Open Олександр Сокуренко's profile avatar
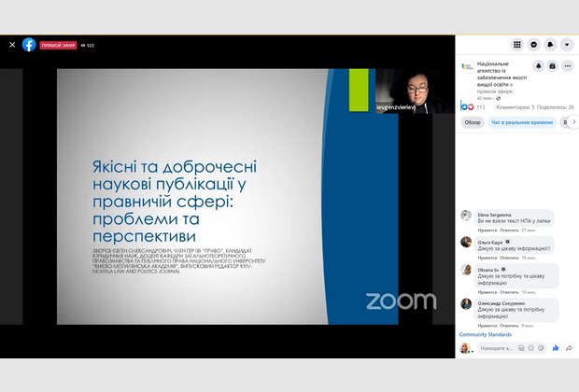The height and width of the screenshot is (392, 579). pyautogui.click(x=466, y=303)
